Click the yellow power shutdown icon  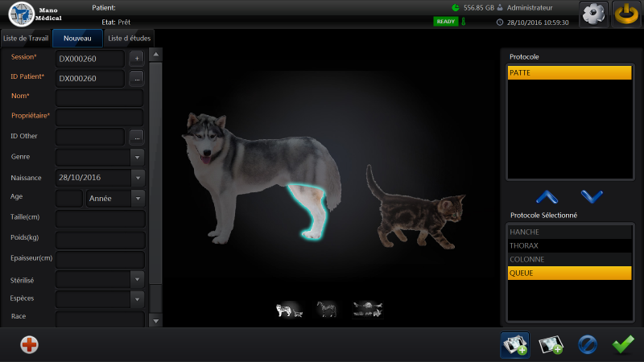click(x=626, y=14)
